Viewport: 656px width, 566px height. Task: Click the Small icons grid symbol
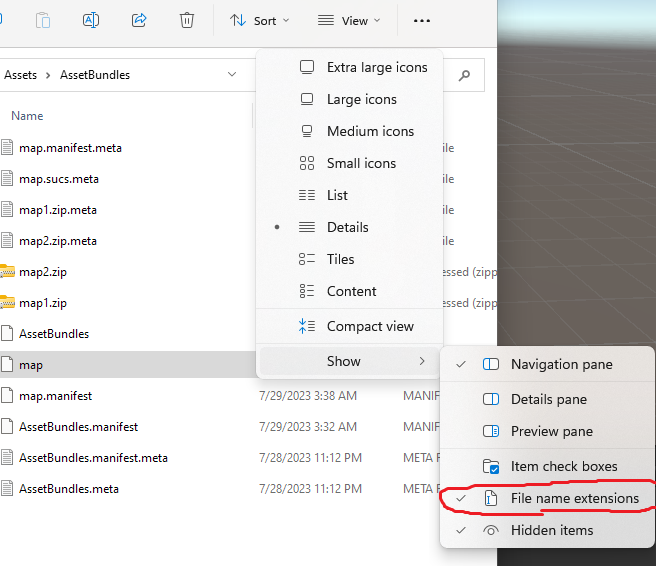(307, 163)
